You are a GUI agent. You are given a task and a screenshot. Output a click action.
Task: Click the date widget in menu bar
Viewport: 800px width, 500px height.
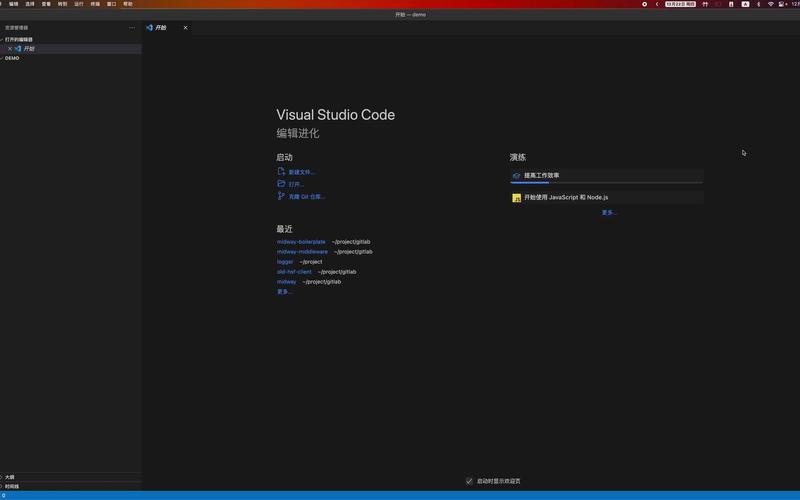point(680,4)
